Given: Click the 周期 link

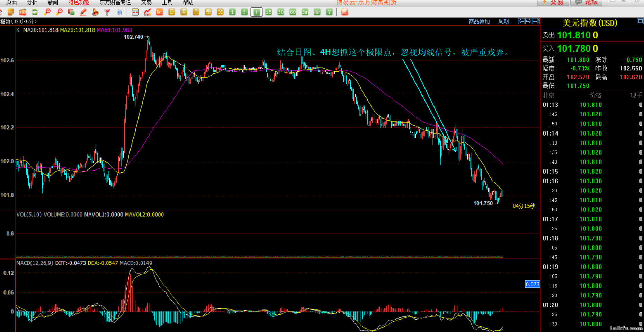Looking at the screenshot, I should click(x=503, y=21).
